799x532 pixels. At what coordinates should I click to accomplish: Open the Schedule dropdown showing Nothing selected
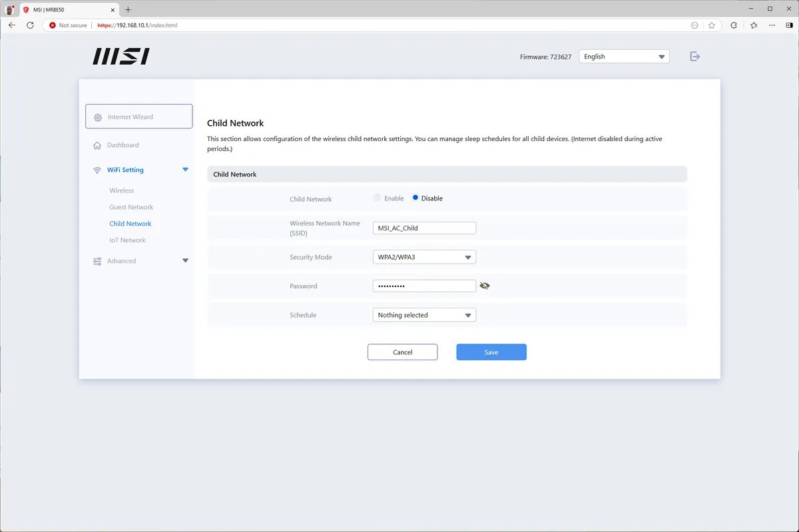point(424,315)
